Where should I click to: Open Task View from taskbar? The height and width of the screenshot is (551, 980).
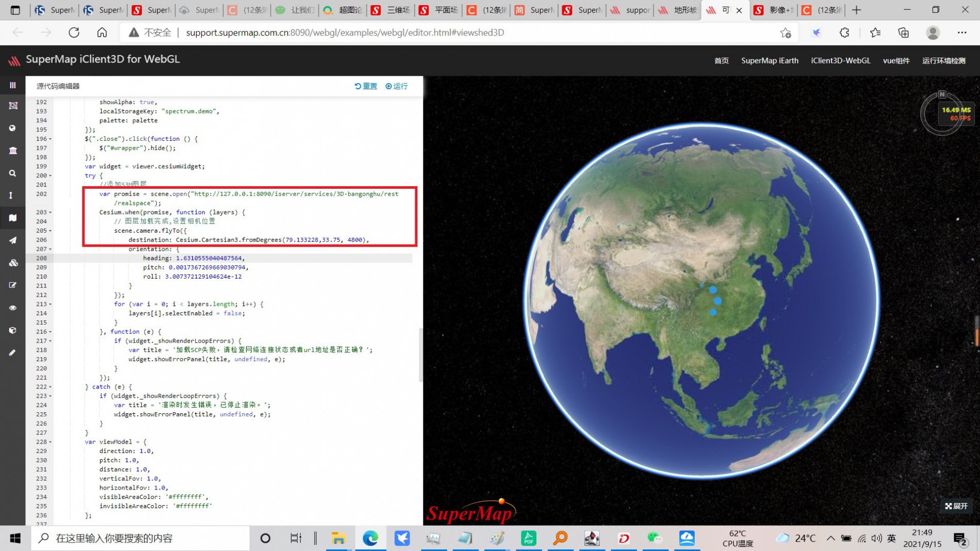tap(296, 538)
